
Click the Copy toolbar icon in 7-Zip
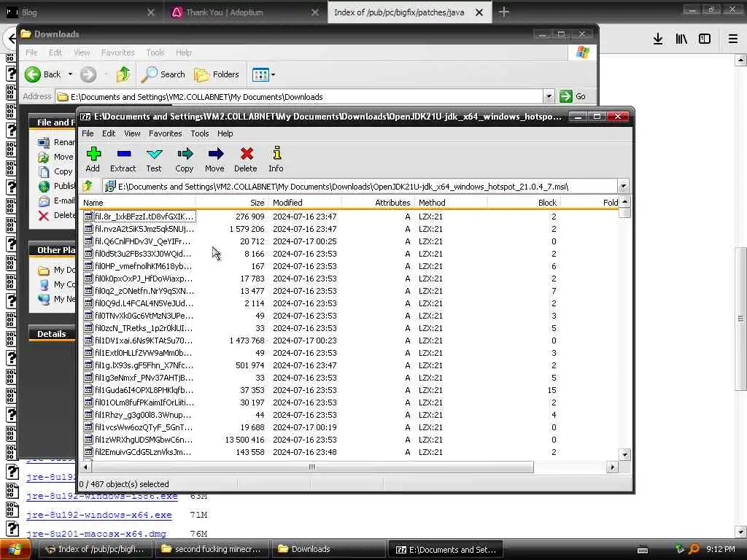pos(185,160)
